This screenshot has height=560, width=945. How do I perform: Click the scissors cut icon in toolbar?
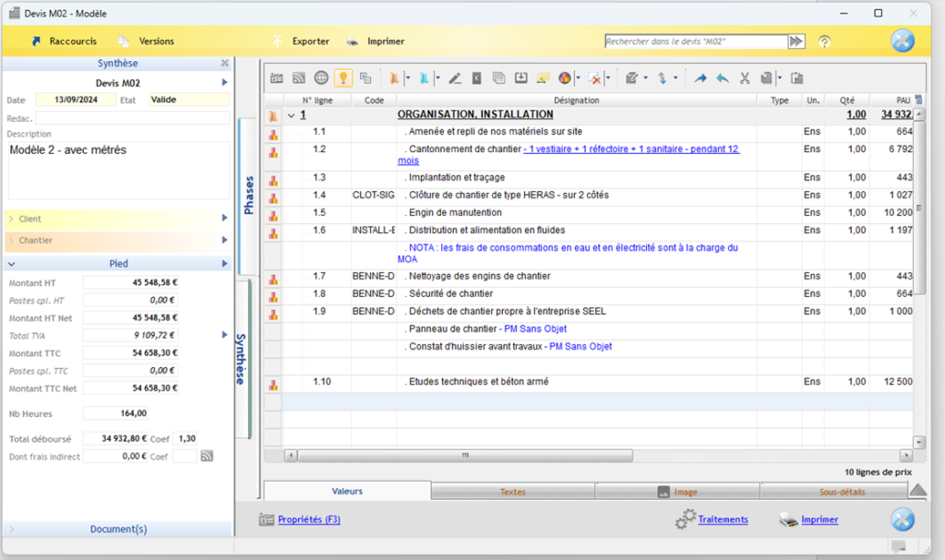[745, 78]
